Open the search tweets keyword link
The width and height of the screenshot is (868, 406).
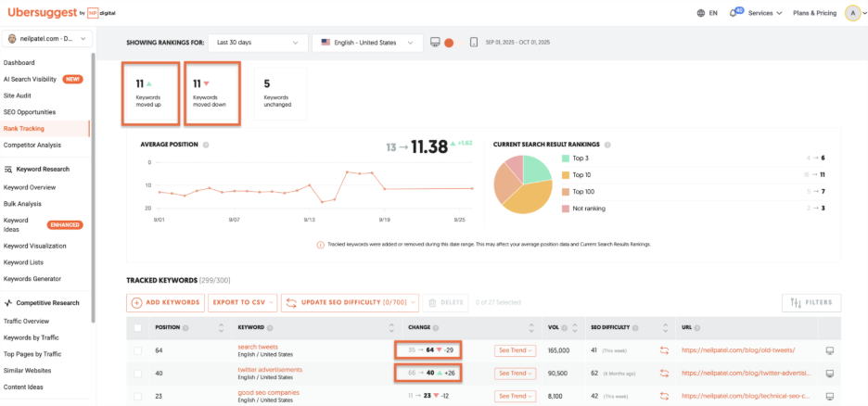click(258, 347)
